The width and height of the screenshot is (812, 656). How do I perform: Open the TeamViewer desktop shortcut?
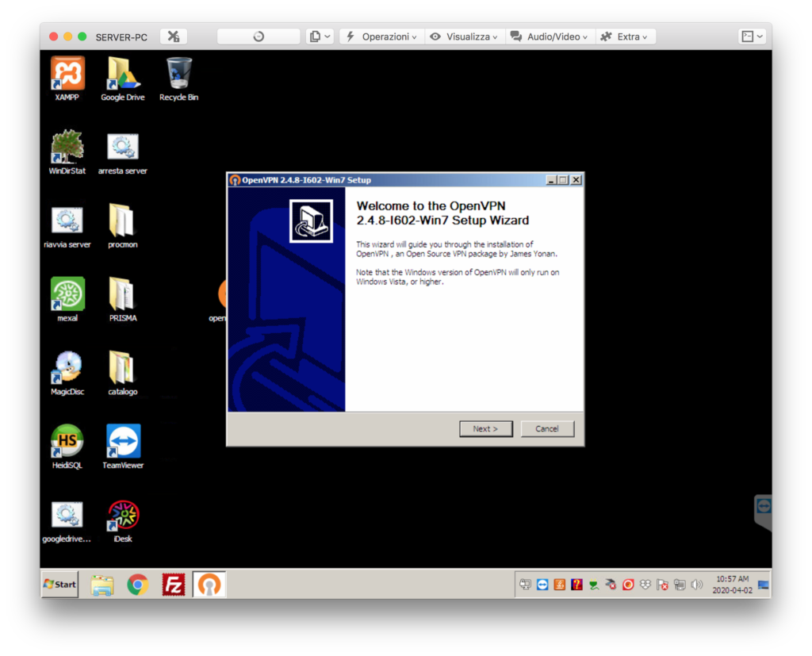click(123, 447)
